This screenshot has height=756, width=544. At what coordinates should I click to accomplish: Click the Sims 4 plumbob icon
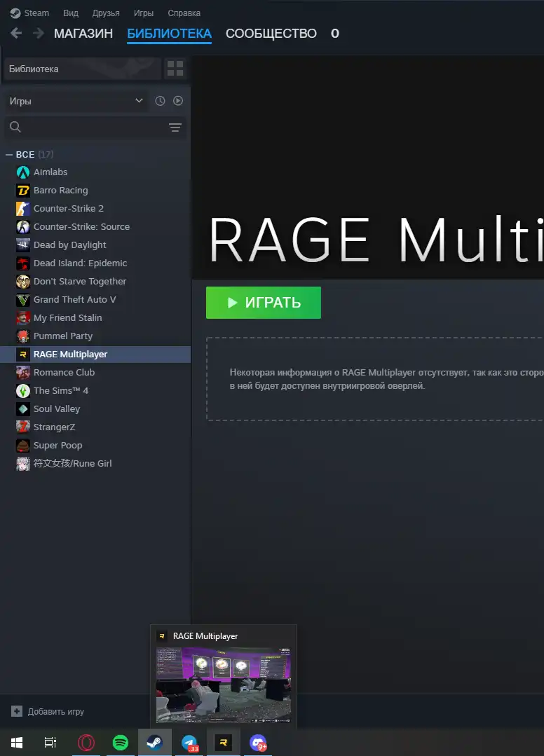coord(22,390)
